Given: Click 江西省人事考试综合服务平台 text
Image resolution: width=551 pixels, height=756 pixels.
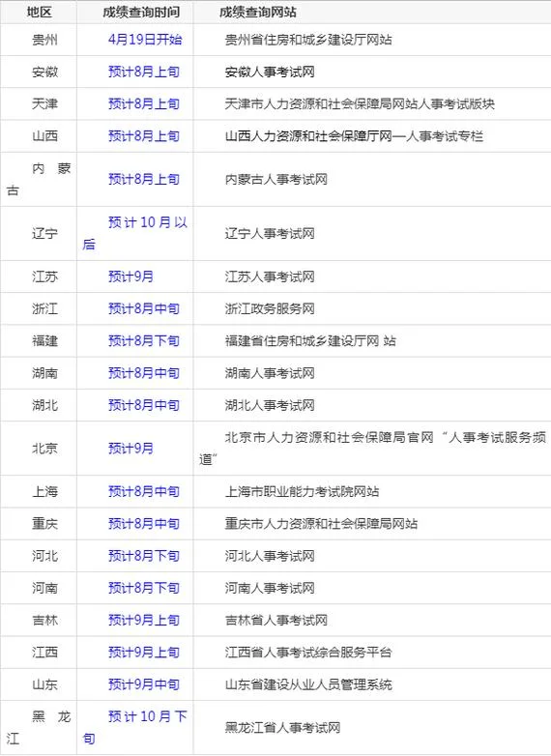Looking at the screenshot, I should 308,653.
